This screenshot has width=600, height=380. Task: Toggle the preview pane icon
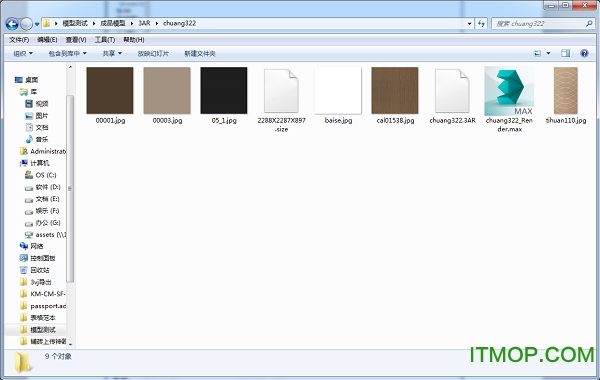click(x=566, y=54)
